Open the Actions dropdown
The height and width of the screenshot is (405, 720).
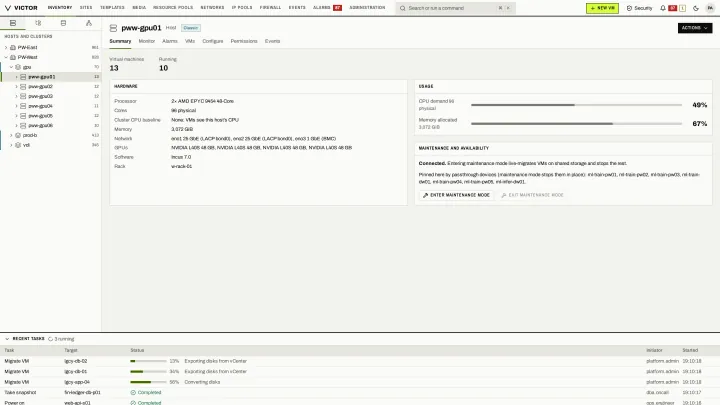coord(695,28)
